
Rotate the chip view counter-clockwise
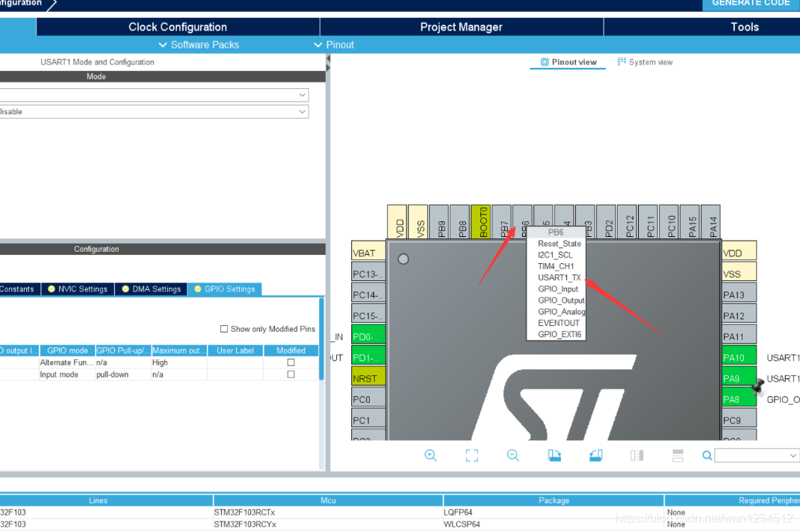click(595, 455)
